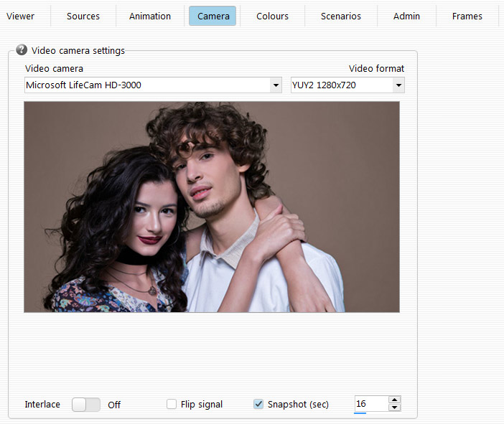Switch to the Viewer tab
The width and height of the screenshot is (504, 424).
pos(21,16)
